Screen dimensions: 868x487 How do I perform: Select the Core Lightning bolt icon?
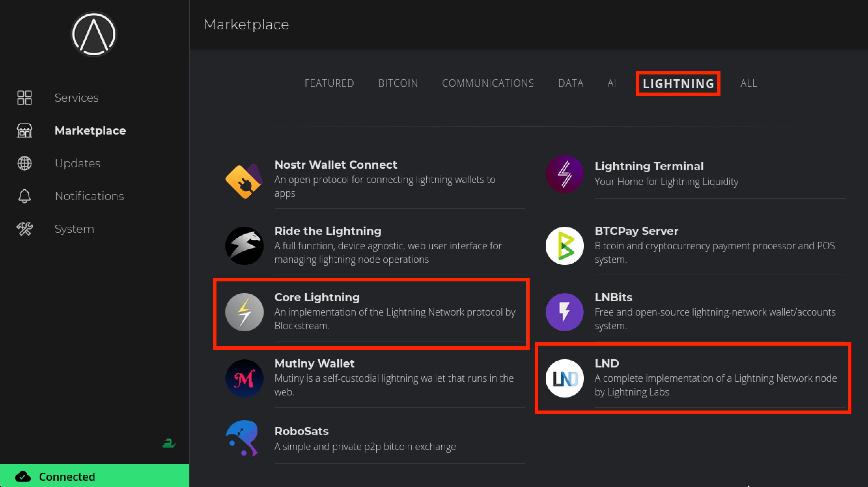(244, 312)
